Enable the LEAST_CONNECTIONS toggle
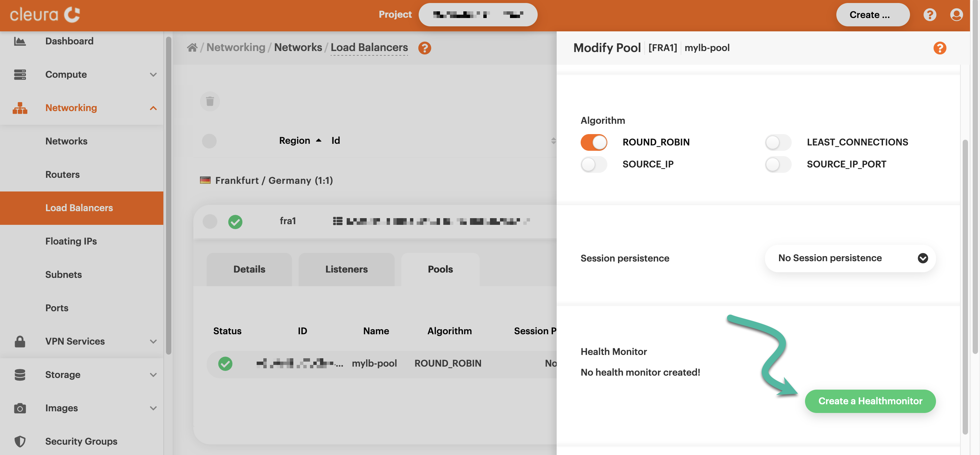The image size is (980, 455). click(778, 142)
